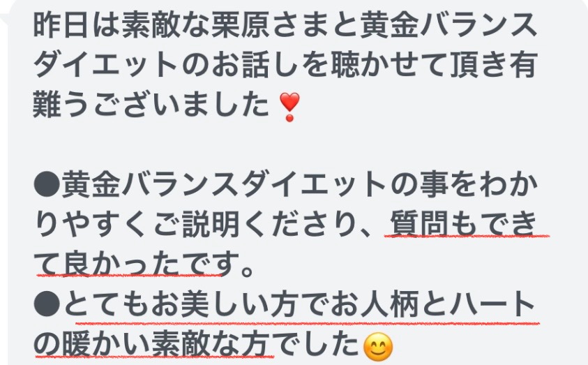
Task: Click the second black bullet before とても
Action: point(47,304)
